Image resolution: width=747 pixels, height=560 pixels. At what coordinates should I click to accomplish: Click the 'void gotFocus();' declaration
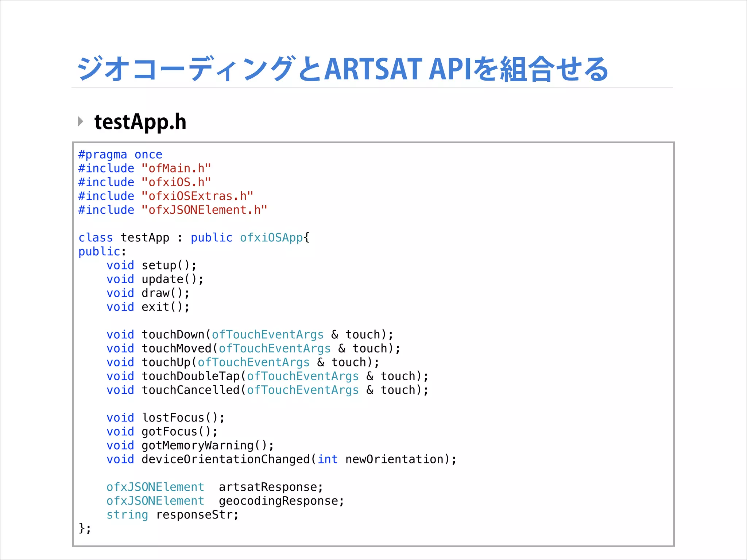[x=162, y=432]
